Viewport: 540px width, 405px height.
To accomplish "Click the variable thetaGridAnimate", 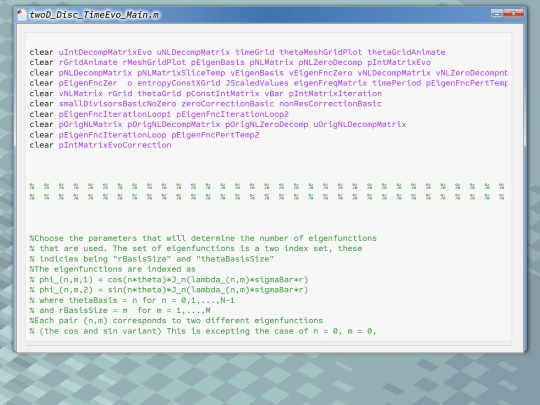I will coord(406,52).
